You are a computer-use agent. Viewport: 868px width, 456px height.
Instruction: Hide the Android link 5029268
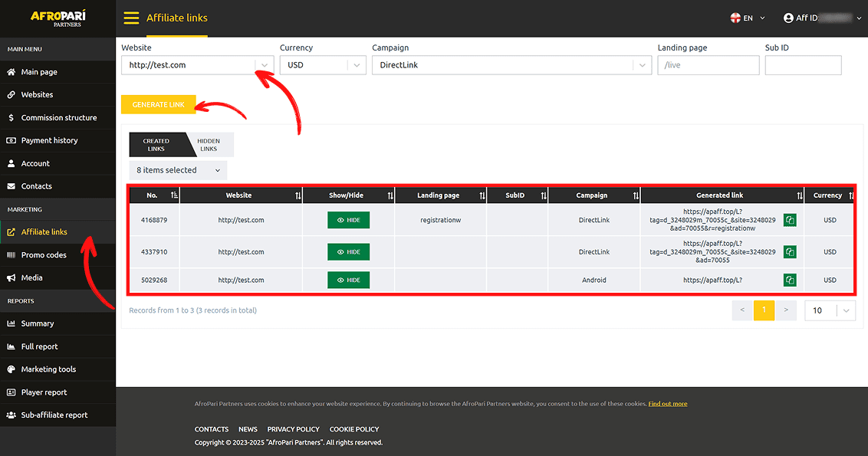point(348,280)
